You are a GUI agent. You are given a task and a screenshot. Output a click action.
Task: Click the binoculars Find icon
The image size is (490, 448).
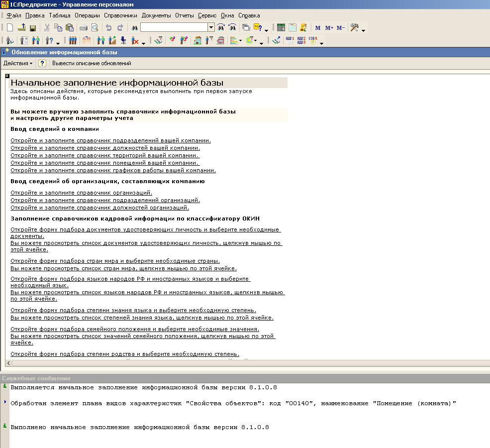[134, 28]
